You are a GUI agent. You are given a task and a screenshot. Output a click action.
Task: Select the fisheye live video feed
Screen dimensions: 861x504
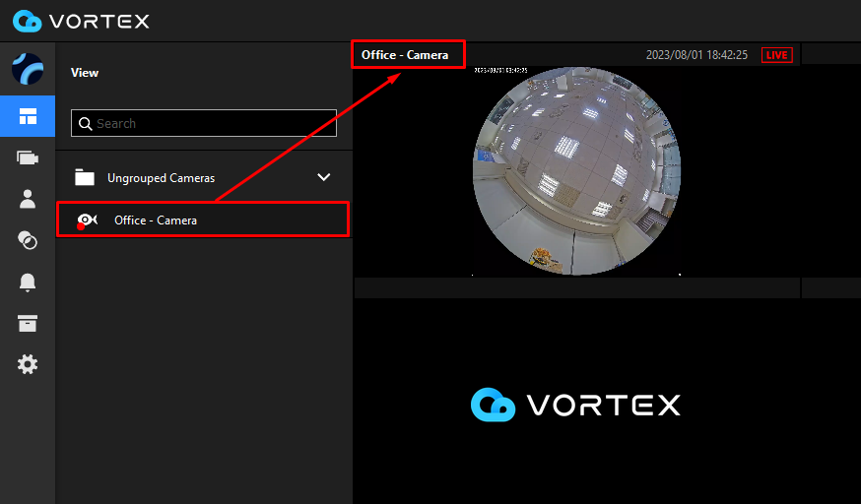click(576, 171)
